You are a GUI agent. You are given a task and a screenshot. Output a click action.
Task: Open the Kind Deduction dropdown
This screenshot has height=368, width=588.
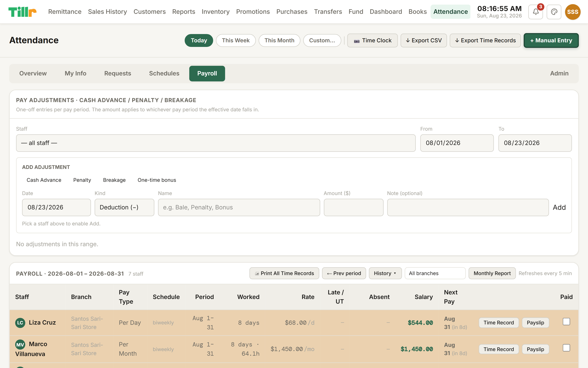(124, 207)
